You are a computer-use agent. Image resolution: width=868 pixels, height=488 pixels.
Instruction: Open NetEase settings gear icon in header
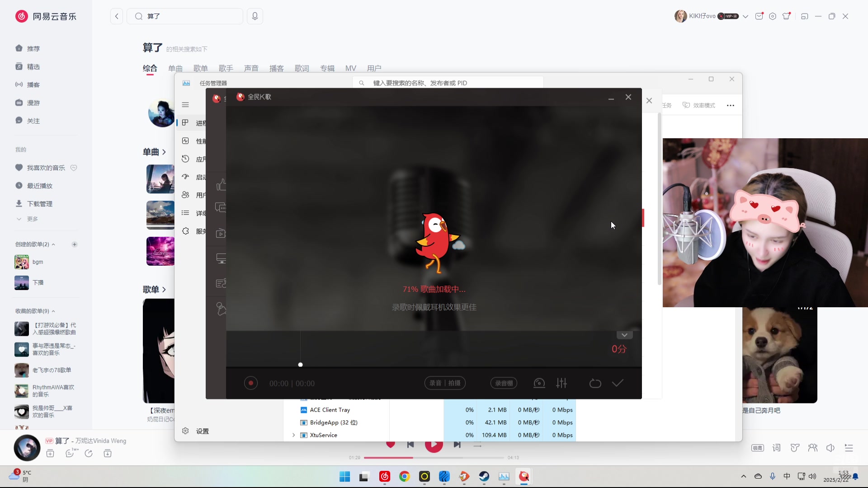[x=773, y=16]
